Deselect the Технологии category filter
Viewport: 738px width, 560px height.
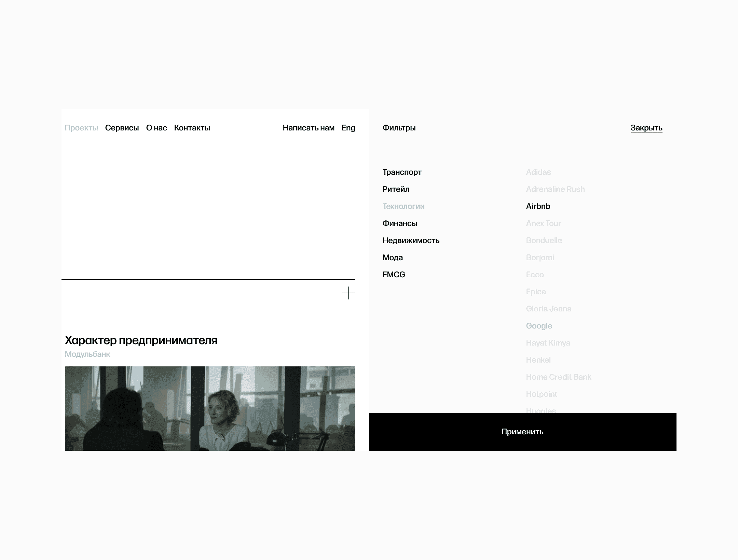(x=404, y=206)
